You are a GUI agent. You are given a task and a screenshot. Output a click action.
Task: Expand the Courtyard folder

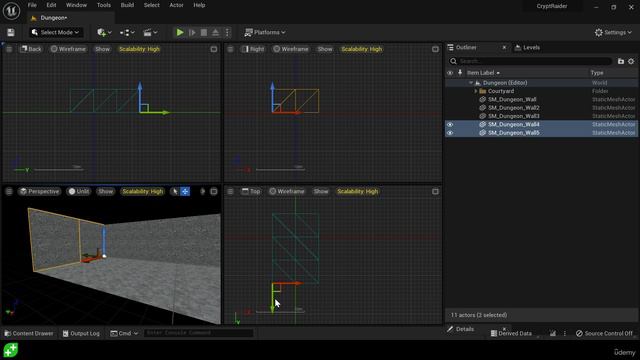(476, 91)
